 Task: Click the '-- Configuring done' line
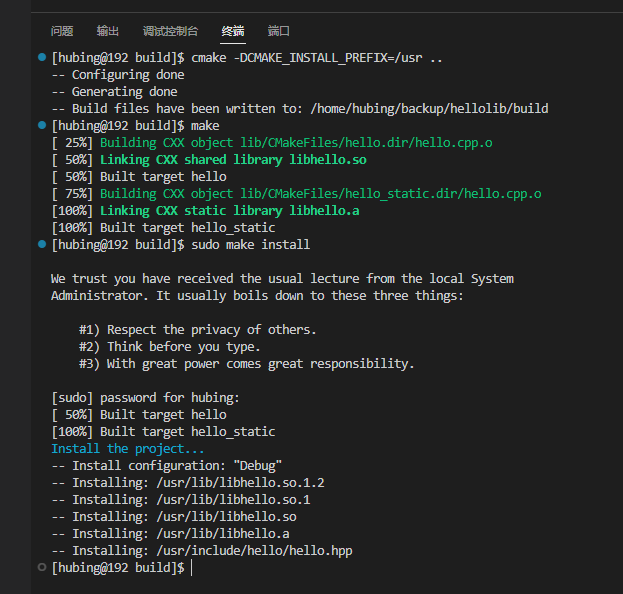[118, 75]
